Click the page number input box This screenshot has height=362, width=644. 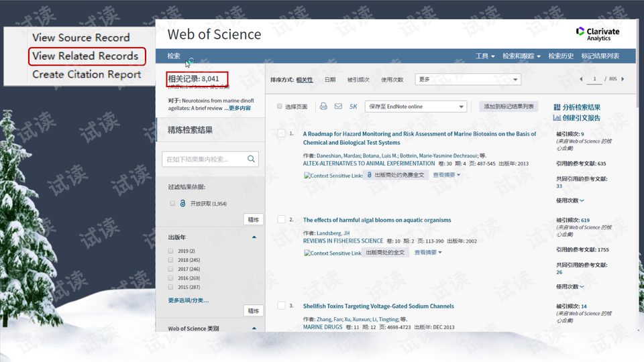(x=594, y=79)
